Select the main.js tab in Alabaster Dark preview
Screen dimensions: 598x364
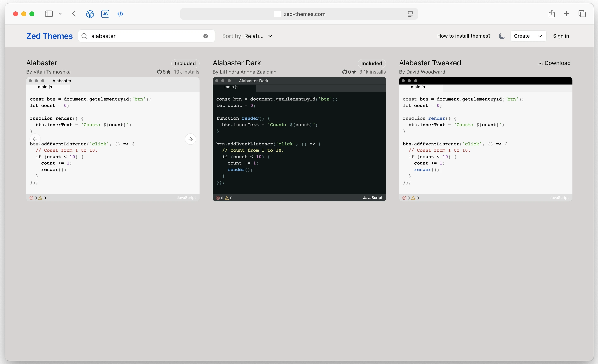pos(231,87)
